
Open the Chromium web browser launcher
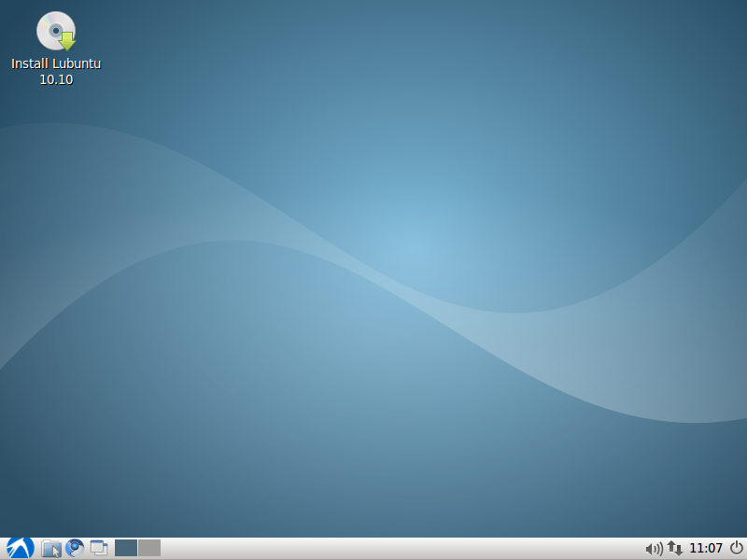click(75, 548)
